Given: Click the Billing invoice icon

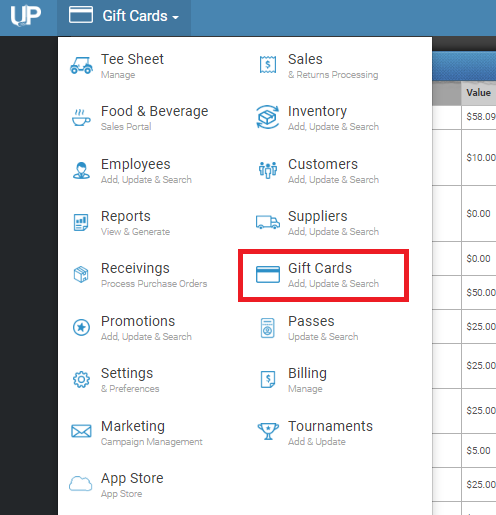Looking at the screenshot, I should (268, 380).
